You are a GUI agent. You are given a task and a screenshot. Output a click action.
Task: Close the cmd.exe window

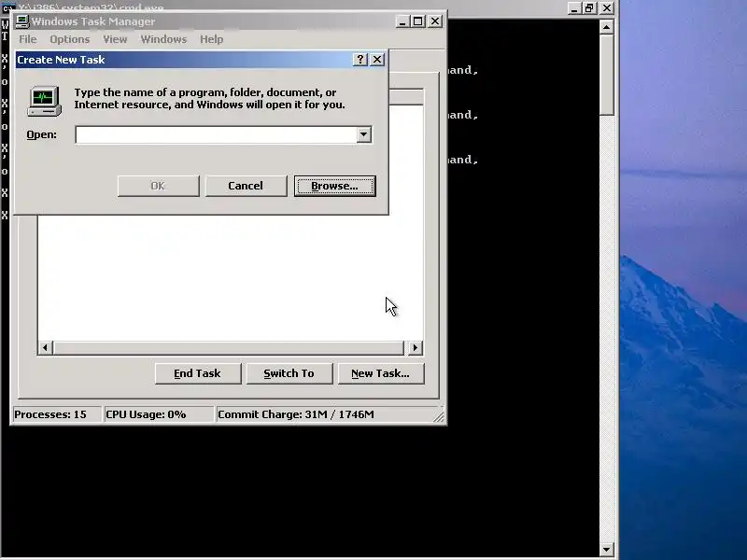[x=606, y=8]
